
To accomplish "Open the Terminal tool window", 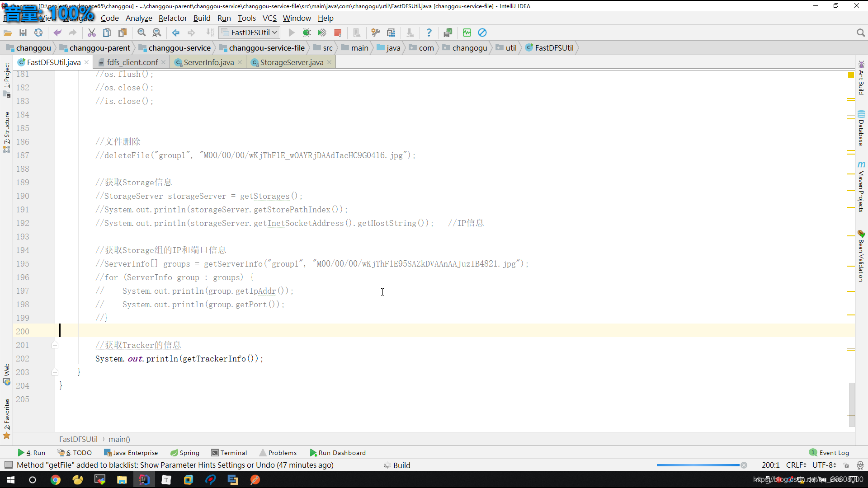I will click(229, 453).
